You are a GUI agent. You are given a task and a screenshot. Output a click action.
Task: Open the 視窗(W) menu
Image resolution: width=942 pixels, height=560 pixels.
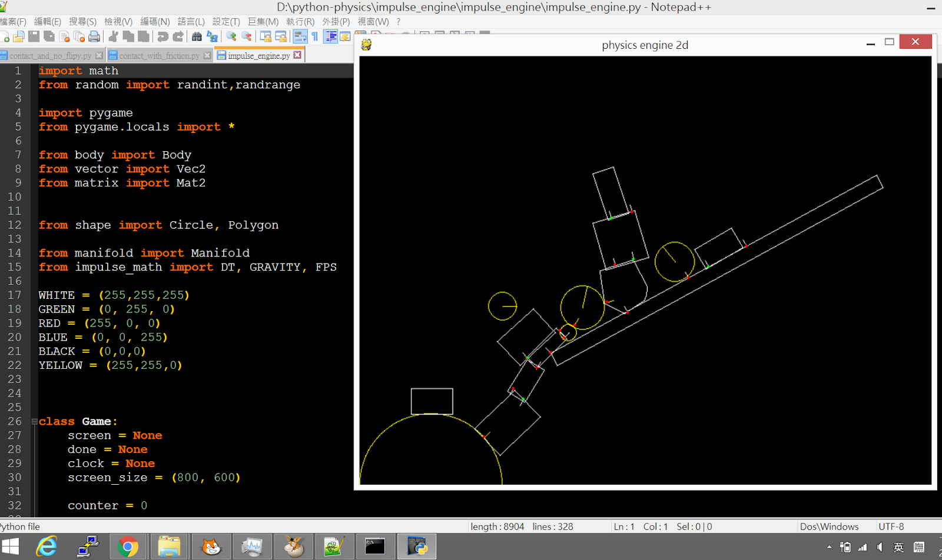pyautogui.click(x=373, y=22)
